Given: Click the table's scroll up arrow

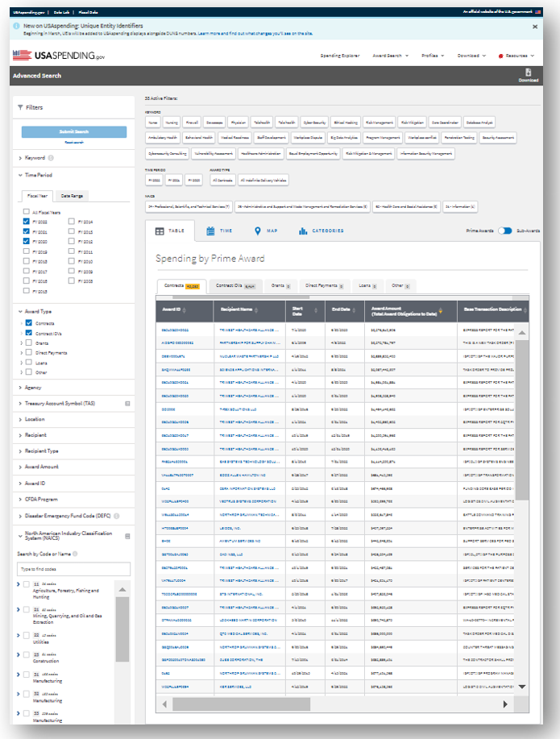Looking at the screenshot, I should 522,333.
